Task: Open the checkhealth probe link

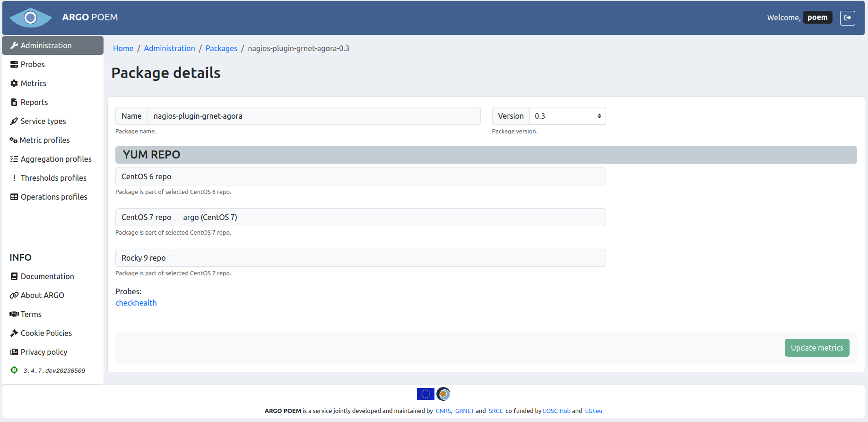Action: (x=136, y=303)
